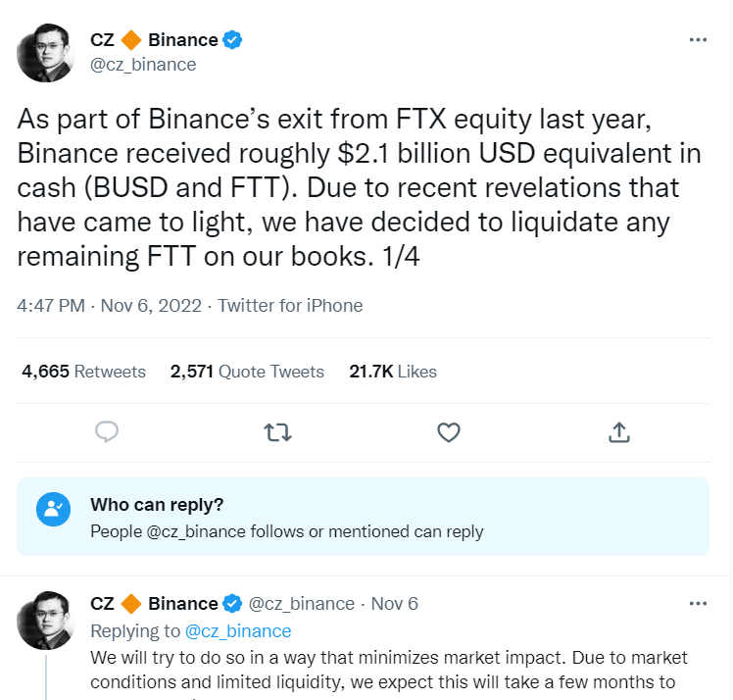Viewport: 733px width, 700px height.
Task: Click the Nov 6 date on reply tweet
Action: click(395, 604)
